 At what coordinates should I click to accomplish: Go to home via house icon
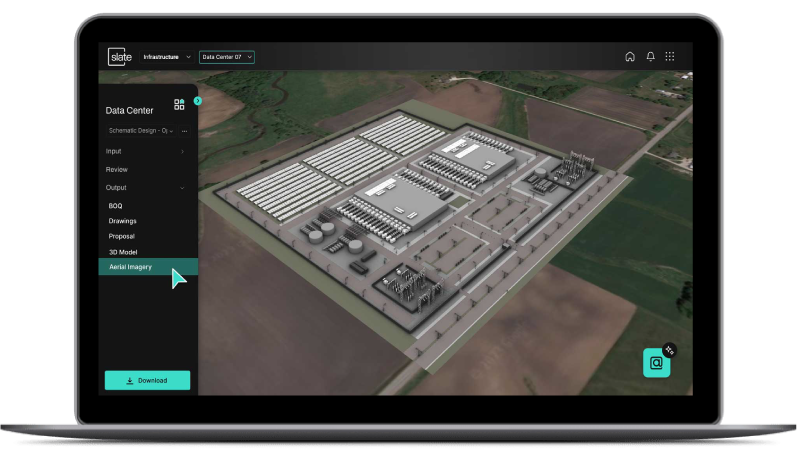[630, 57]
